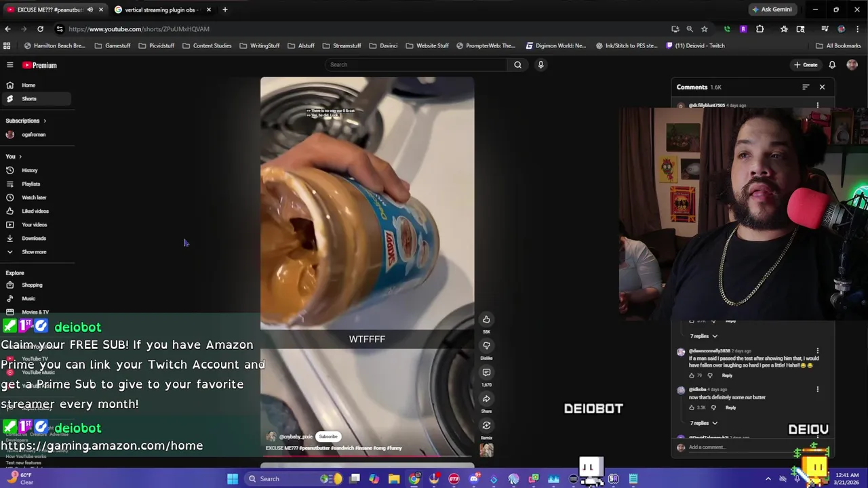This screenshot has width=868, height=488.
Task: Open the Streamstuff bookmarks folder
Action: click(342, 46)
